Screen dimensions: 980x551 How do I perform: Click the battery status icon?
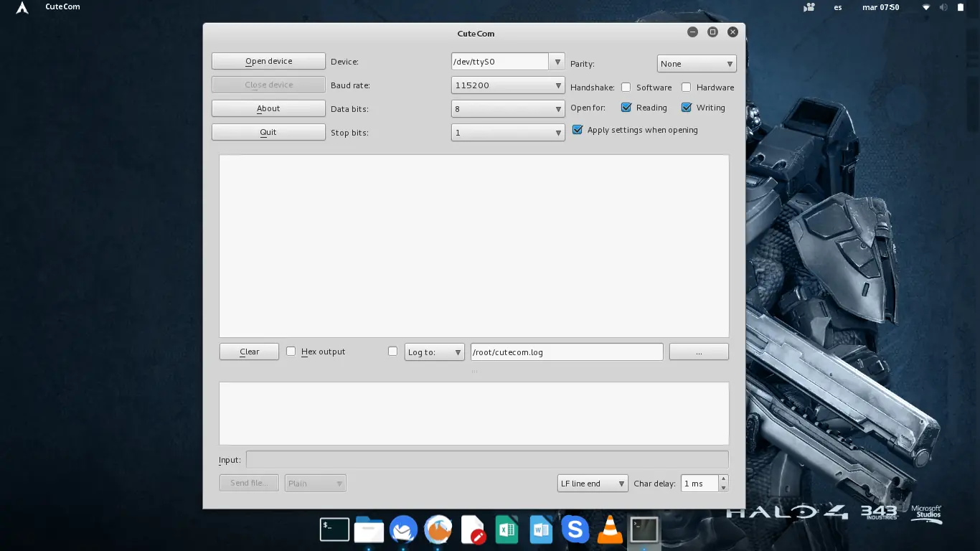(961, 7)
